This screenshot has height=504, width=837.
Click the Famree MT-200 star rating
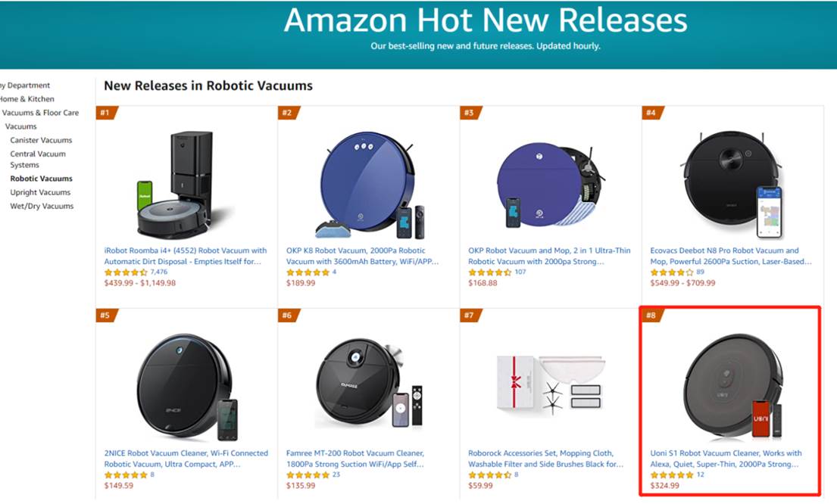(308, 475)
